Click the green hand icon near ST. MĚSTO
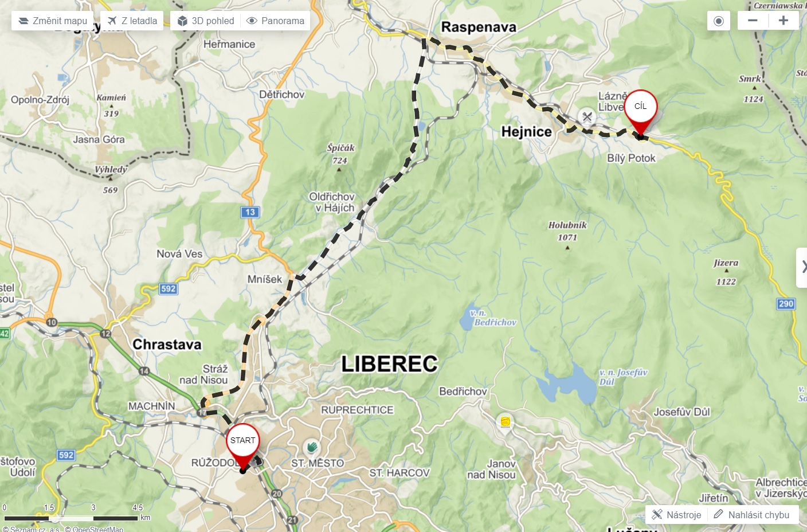 pyautogui.click(x=311, y=447)
